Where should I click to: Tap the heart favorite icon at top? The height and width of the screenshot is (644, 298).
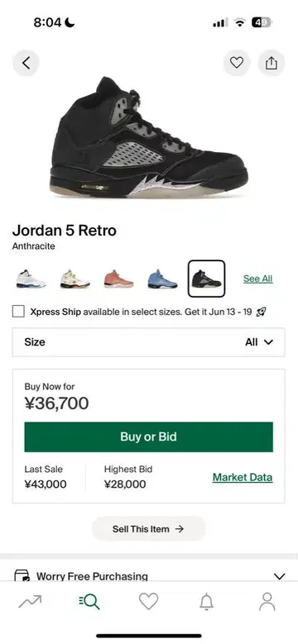[237, 63]
